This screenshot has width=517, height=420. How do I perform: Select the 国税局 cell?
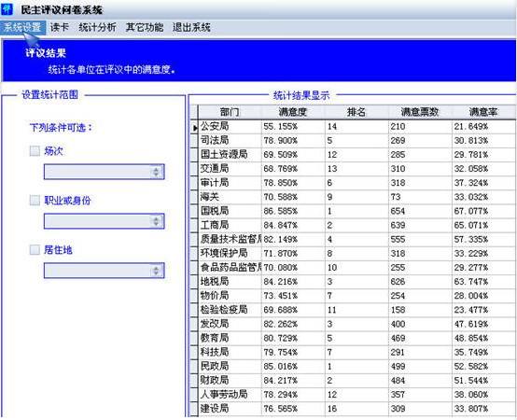[230, 211]
